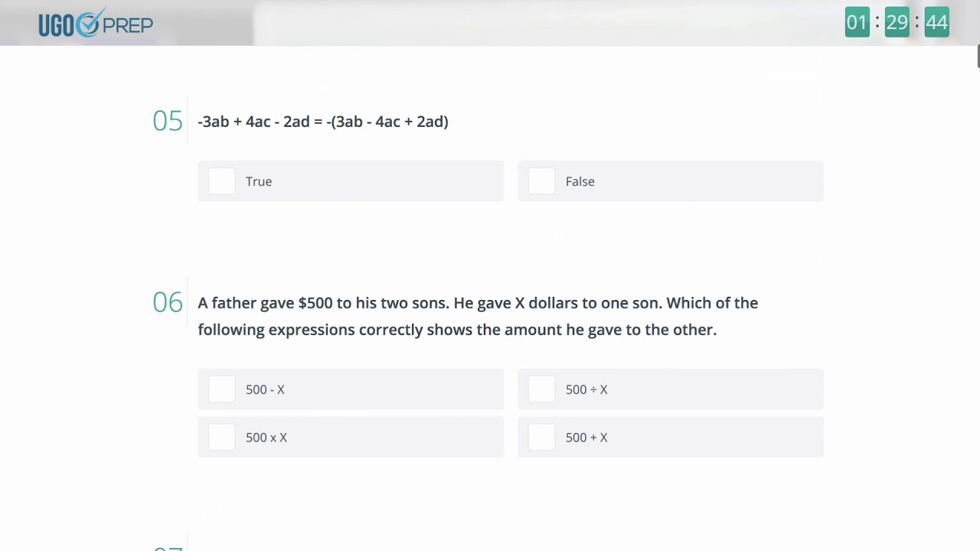Click the "False" answer label text
This screenshot has height=551, width=980.
pyautogui.click(x=580, y=181)
